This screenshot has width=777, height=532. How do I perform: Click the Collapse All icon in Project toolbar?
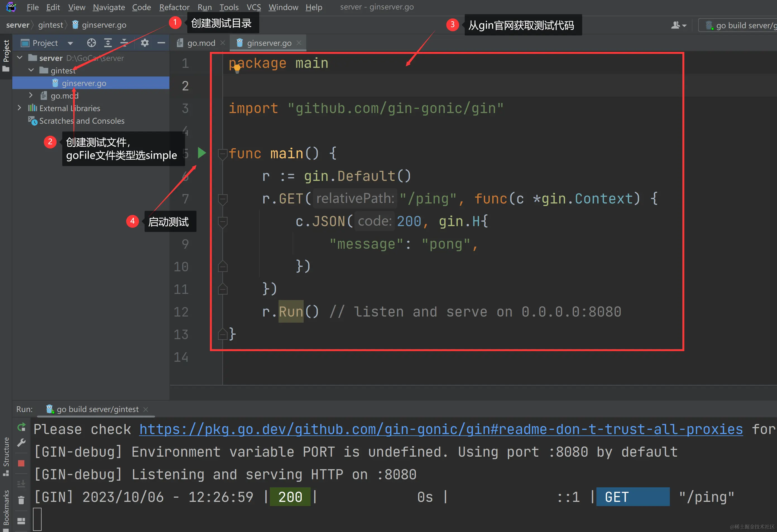tap(124, 43)
